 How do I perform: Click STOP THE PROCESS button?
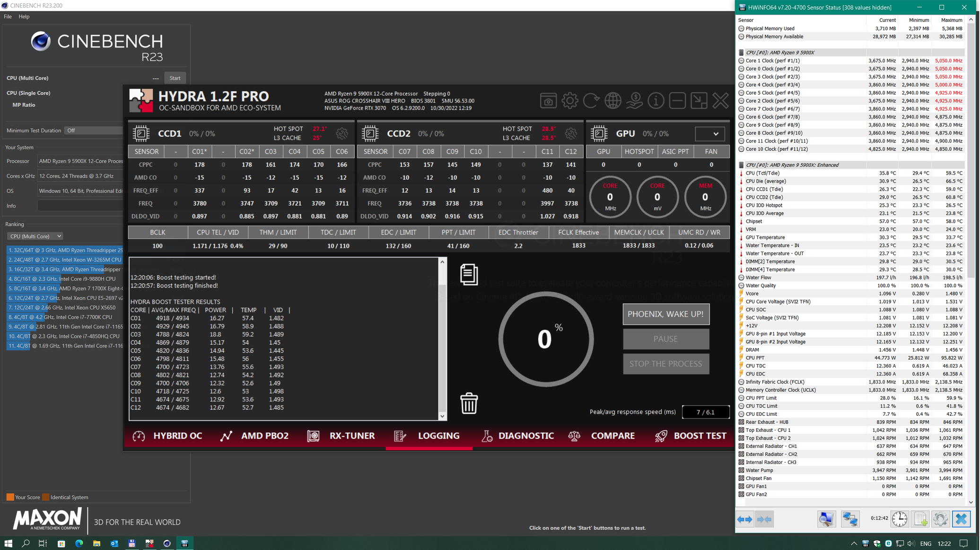[x=666, y=364]
